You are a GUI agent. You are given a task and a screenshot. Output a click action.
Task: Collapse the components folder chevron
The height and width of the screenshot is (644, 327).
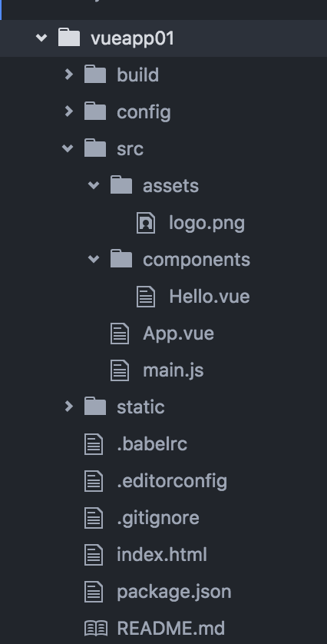coord(94,259)
